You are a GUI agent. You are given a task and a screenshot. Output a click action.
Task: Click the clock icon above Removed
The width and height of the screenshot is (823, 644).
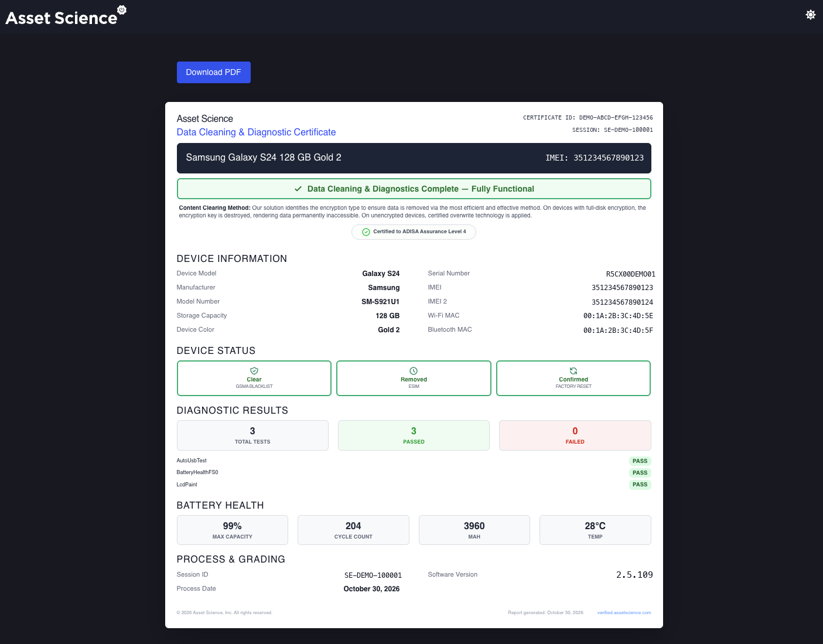(x=414, y=371)
